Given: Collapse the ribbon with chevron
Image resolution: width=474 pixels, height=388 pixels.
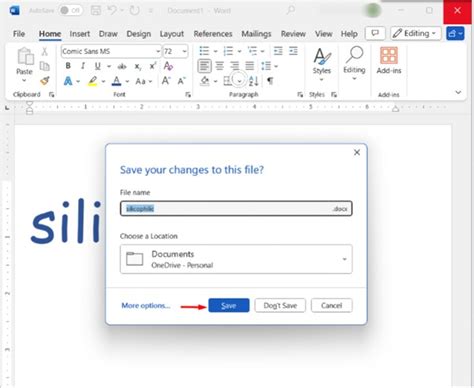Looking at the screenshot, I should click(458, 92).
